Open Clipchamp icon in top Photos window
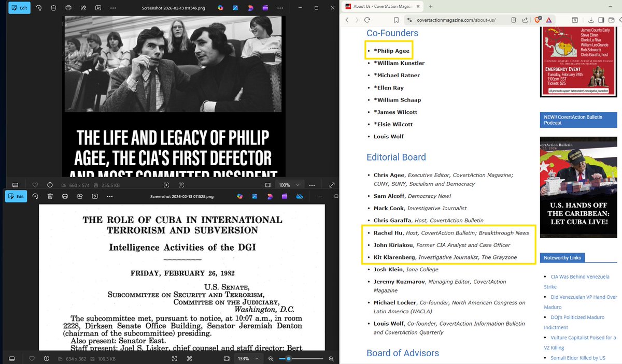622x364 pixels. click(265, 8)
